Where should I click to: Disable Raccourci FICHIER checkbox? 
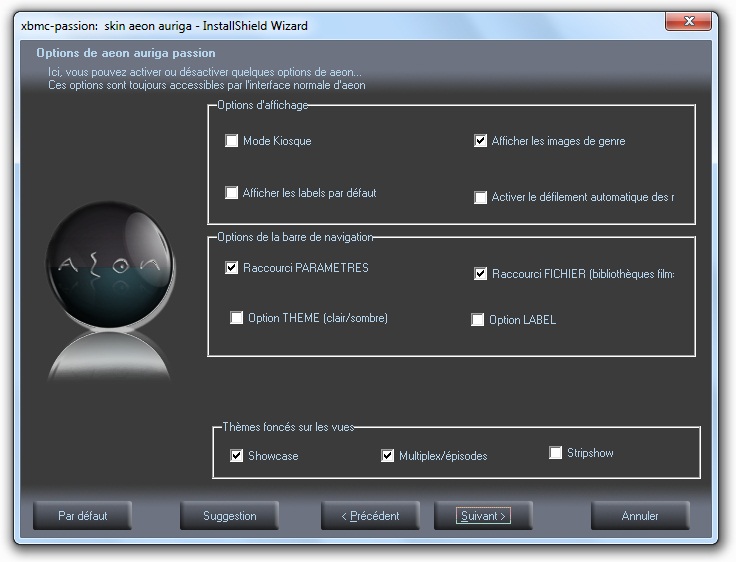pyautogui.click(x=481, y=274)
